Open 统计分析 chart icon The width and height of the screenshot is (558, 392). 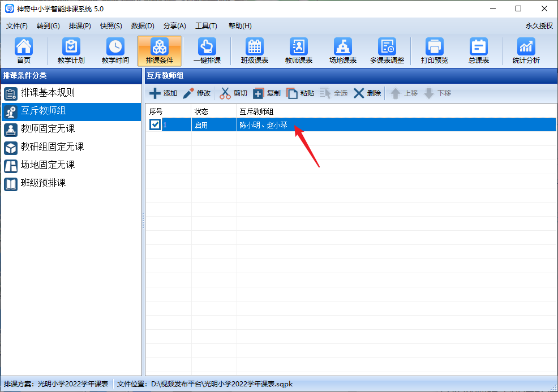pos(526,50)
